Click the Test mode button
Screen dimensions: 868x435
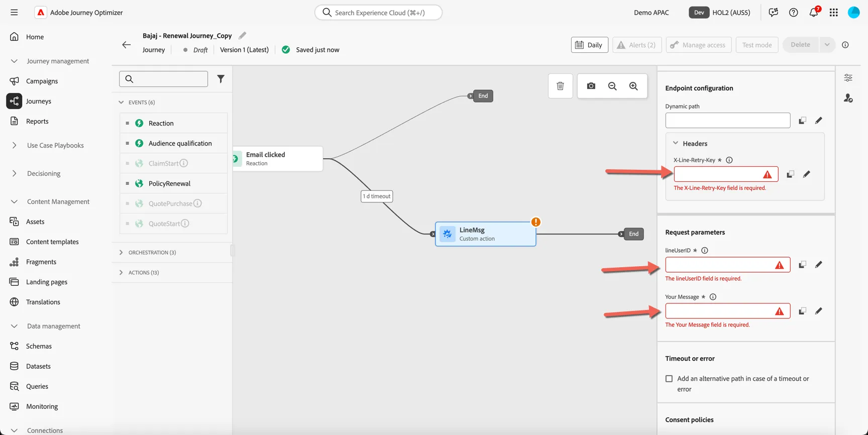(x=757, y=45)
